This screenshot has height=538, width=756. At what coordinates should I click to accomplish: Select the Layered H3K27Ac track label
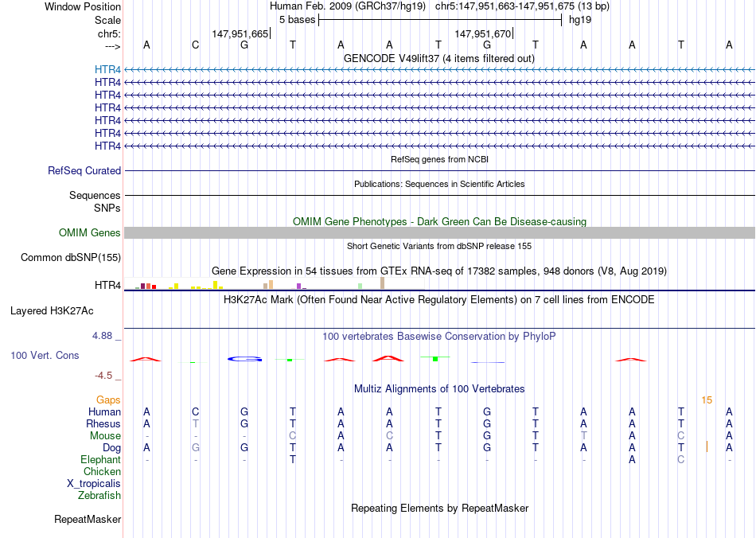coord(52,311)
